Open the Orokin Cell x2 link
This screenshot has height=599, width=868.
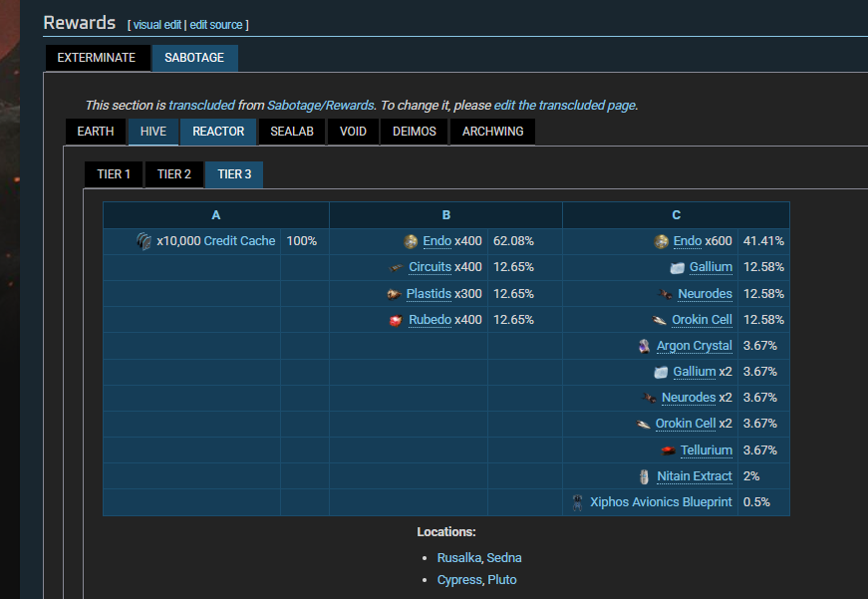686,424
